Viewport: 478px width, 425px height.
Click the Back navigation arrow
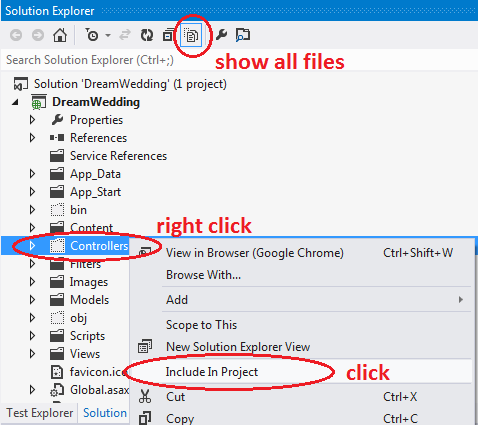pos(16,35)
